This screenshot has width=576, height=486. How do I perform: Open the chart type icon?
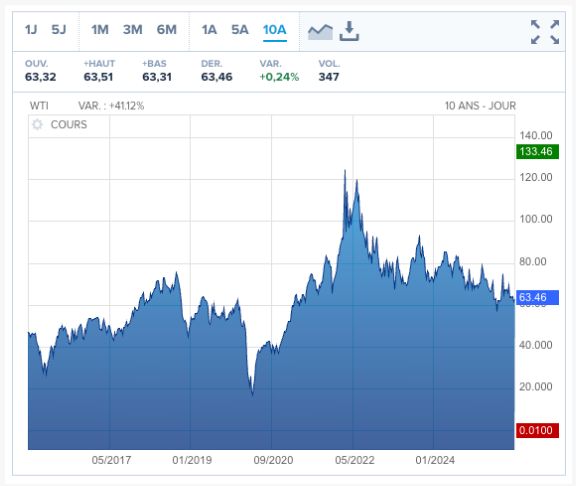pos(320,32)
